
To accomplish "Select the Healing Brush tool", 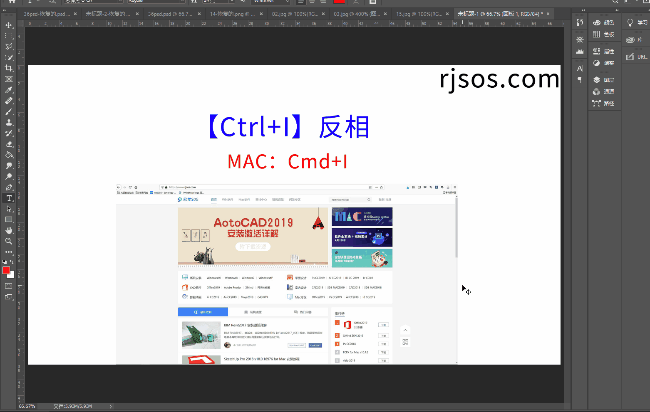I will point(9,101).
